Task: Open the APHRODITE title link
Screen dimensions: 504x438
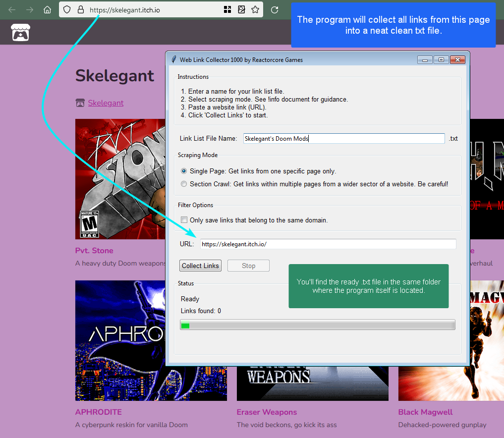Action: click(98, 412)
